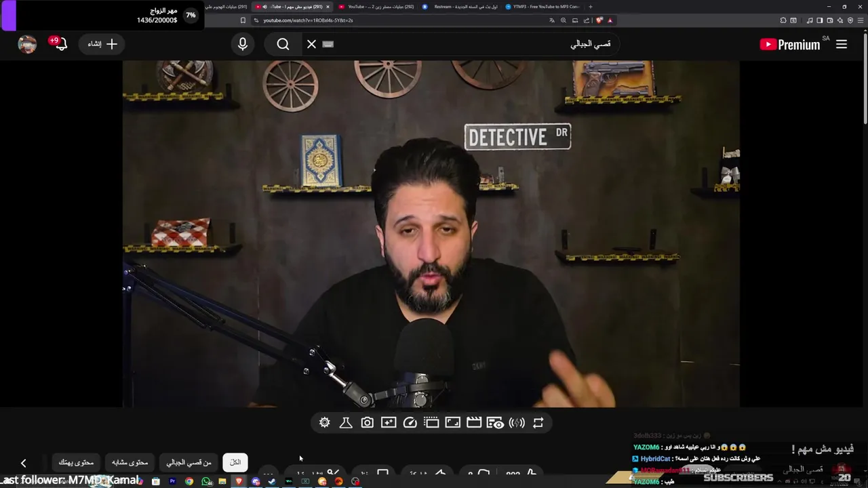Open Adobe Premiere Pro from the taskbar
This screenshot has width=868, height=488.
[172, 482]
